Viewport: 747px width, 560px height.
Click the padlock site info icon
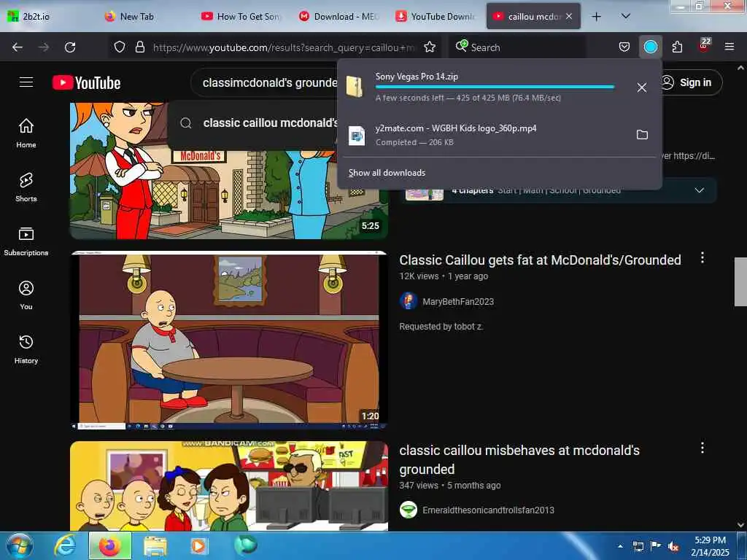tap(139, 47)
